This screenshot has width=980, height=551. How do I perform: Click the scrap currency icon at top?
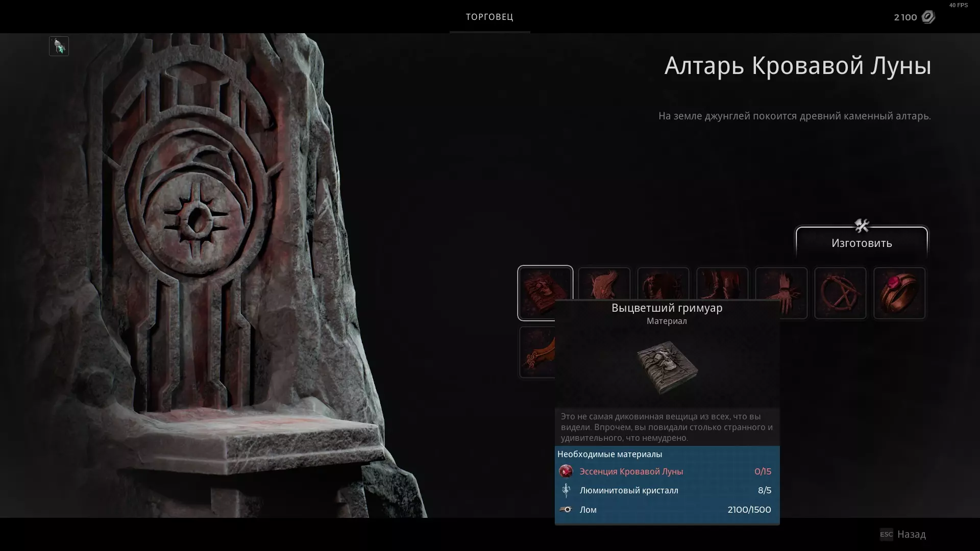coord(928,17)
